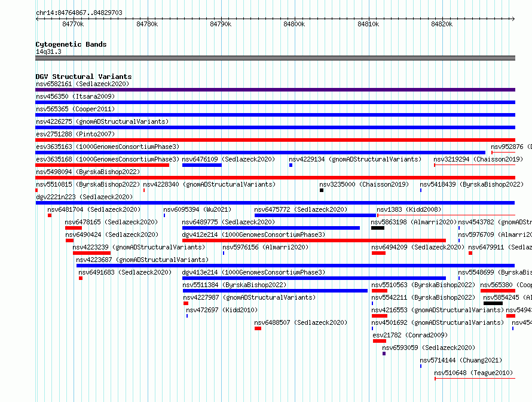Image resolution: width=532 pixels, height=402 pixels.
Task: Select the black nsv3235000 variant marker
Action: tap(322, 190)
